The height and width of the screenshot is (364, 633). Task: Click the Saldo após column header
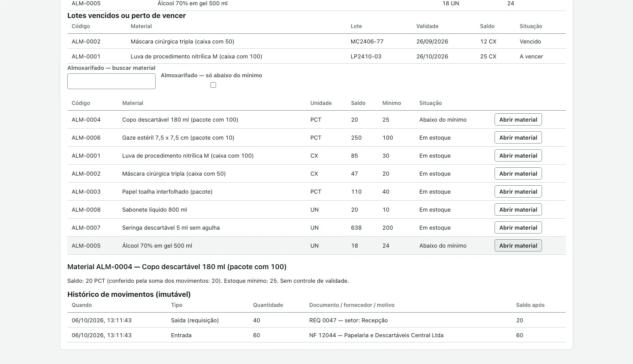(531, 305)
